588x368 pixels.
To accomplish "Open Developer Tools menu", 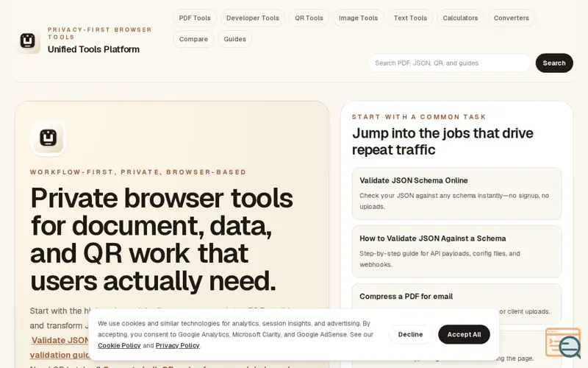I will (x=253, y=18).
